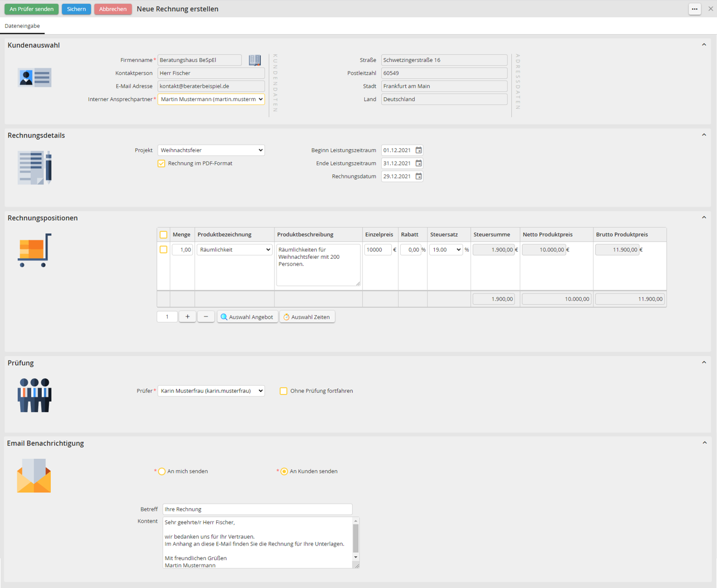Open calendar for Beginn Leistungszeitraum
The height and width of the screenshot is (588, 717).
coord(419,150)
